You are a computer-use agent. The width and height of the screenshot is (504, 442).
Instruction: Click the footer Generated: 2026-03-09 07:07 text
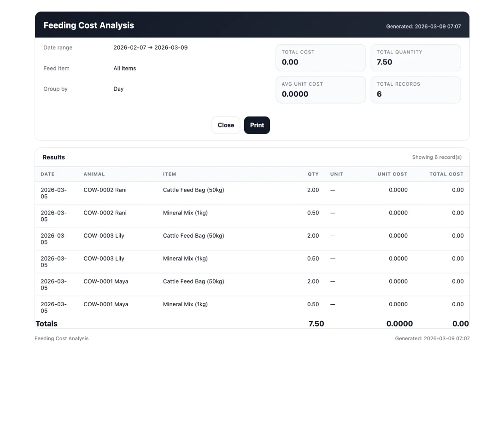tap(432, 338)
